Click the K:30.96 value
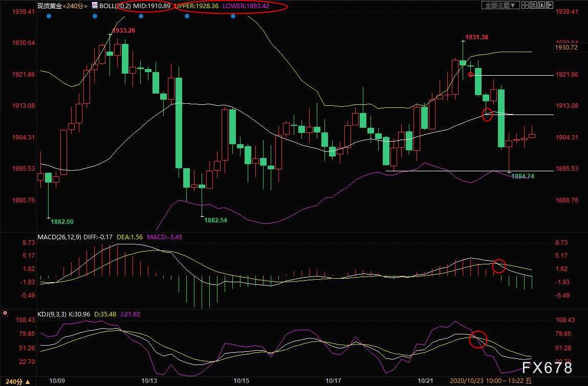This screenshot has width=588, height=386. click(79, 314)
